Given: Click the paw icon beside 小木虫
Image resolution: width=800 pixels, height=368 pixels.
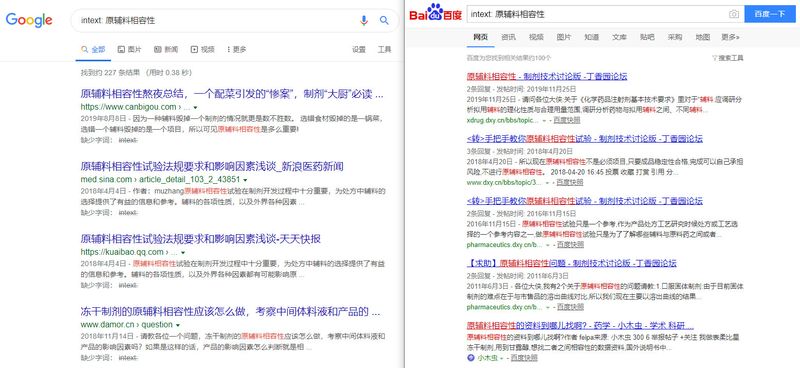Looking at the screenshot, I should (x=470, y=358).
